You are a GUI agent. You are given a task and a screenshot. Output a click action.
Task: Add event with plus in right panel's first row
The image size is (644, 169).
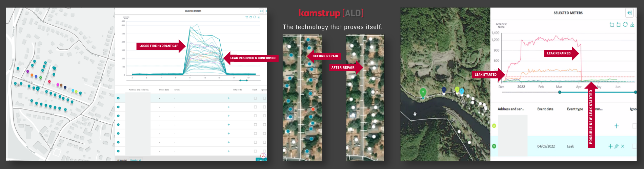(x=617, y=126)
